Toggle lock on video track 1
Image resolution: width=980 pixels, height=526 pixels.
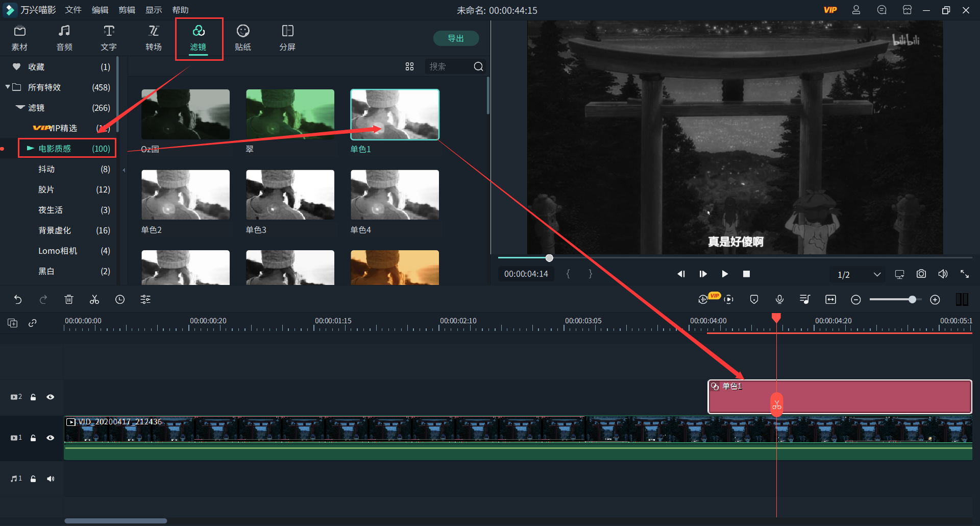click(x=33, y=438)
